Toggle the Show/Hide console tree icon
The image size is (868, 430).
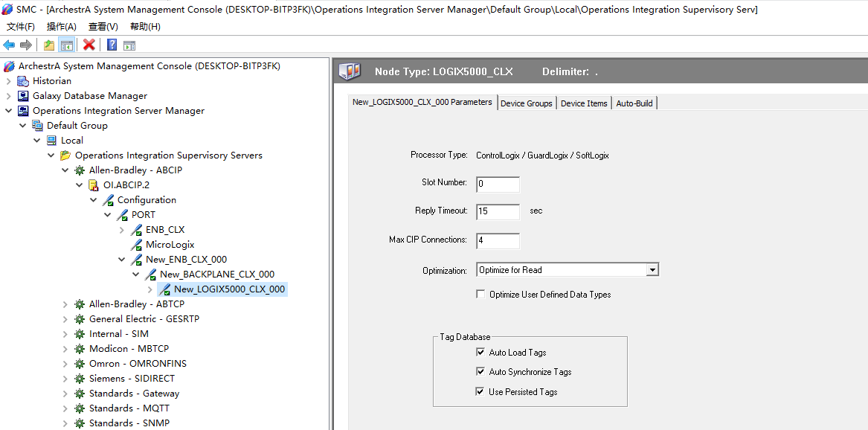(67, 45)
